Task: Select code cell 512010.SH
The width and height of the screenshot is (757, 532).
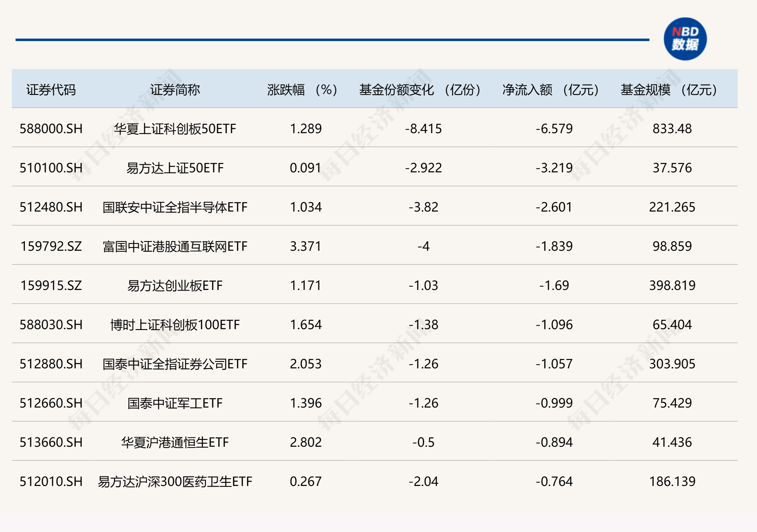Action: [51, 482]
